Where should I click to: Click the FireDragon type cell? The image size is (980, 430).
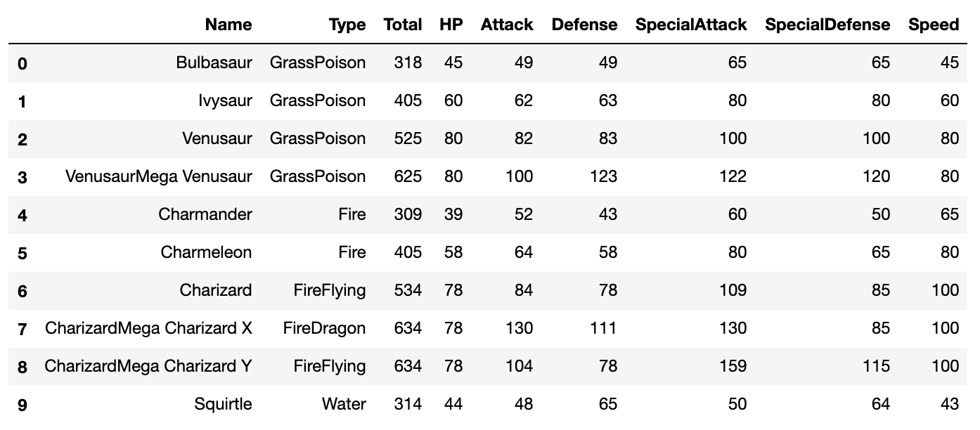pos(325,328)
